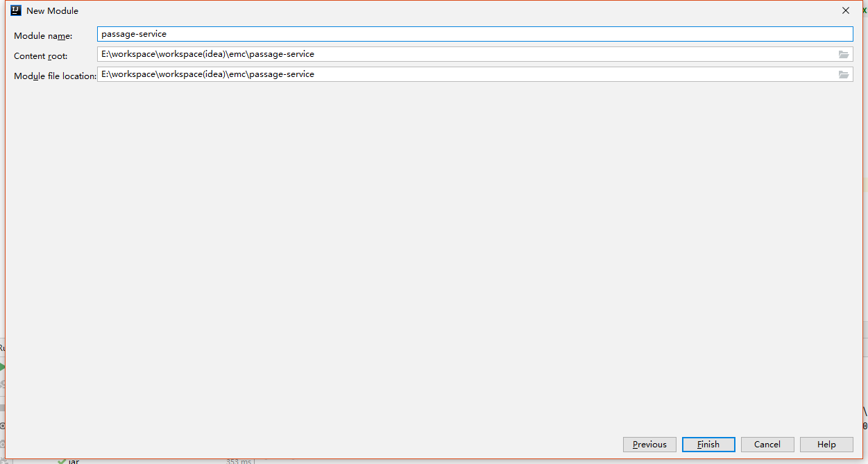Select the jar task in the build output

[74, 461]
